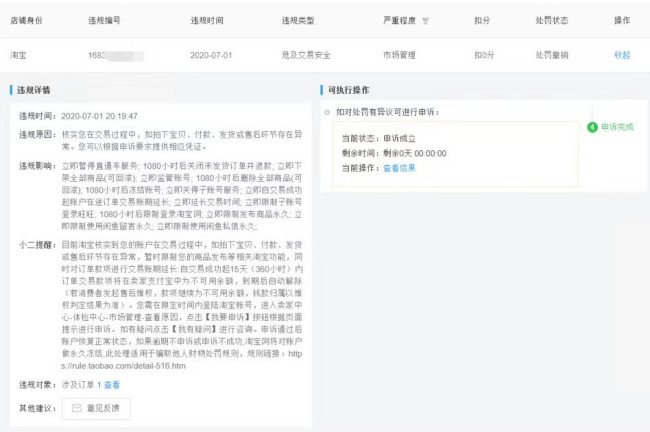Open 查看结果 appeal result link
The width and height of the screenshot is (650, 432).
pyautogui.click(x=399, y=168)
